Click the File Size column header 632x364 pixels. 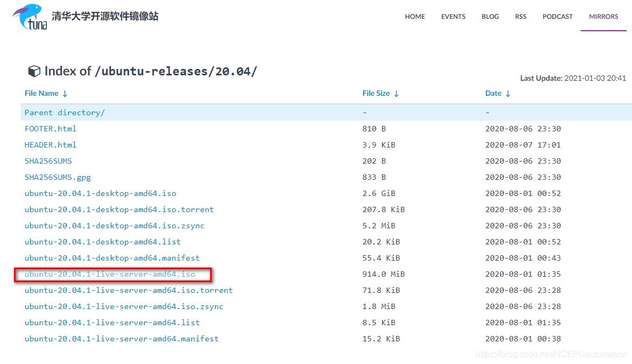(376, 93)
